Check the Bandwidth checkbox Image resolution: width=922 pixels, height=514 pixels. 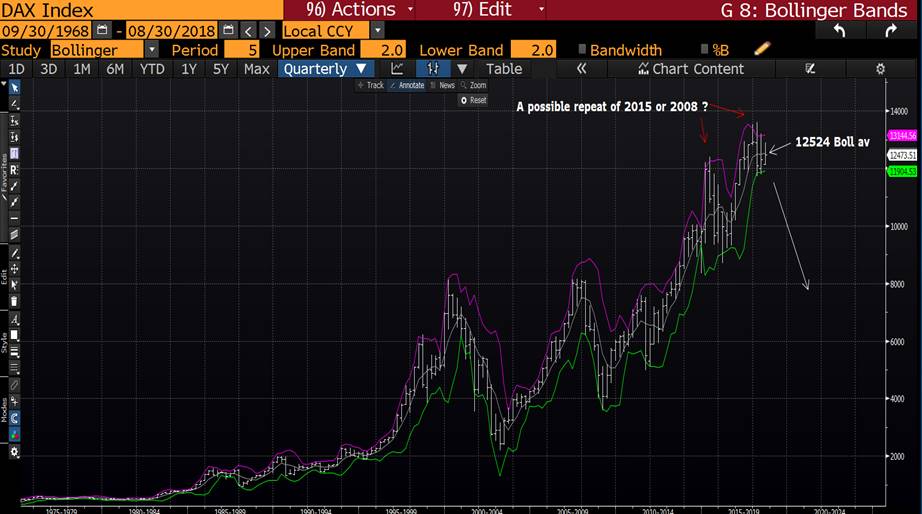point(582,49)
